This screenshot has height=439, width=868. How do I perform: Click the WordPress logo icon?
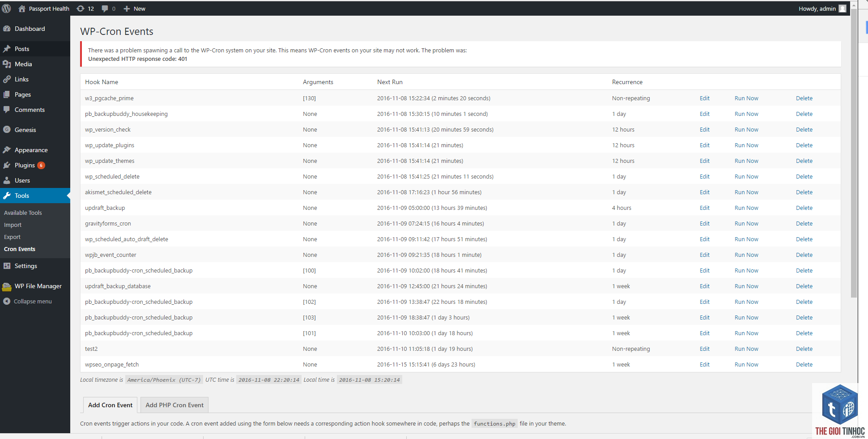[6, 9]
